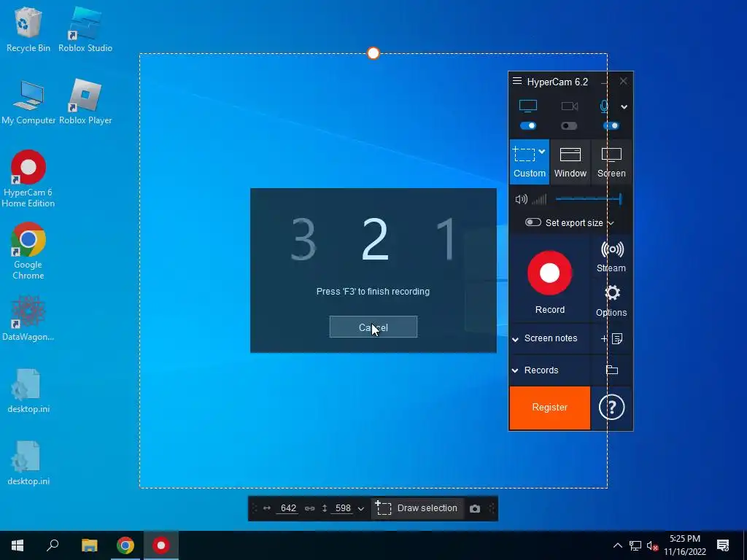Open Chrome from the taskbar
Viewport: 747px width, 560px height.
125,545
